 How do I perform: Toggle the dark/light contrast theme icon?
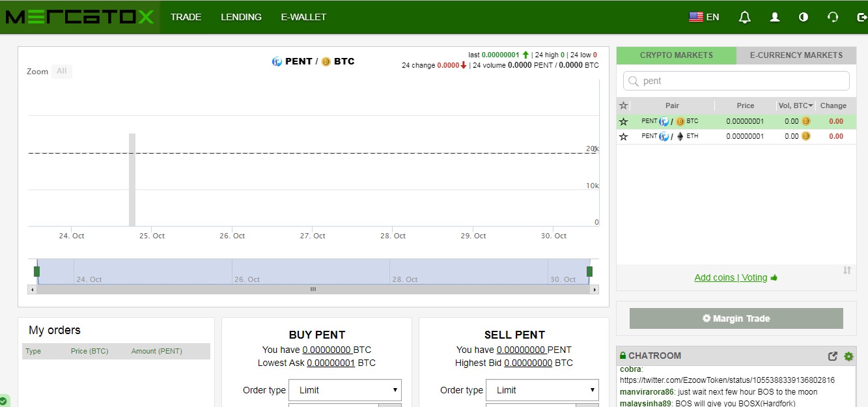point(804,17)
